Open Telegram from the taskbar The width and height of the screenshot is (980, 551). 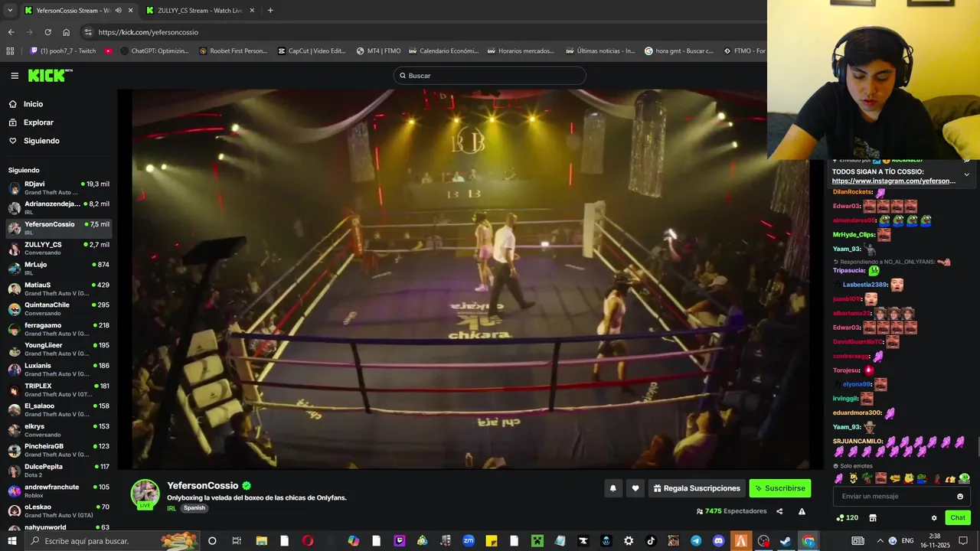pos(695,541)
